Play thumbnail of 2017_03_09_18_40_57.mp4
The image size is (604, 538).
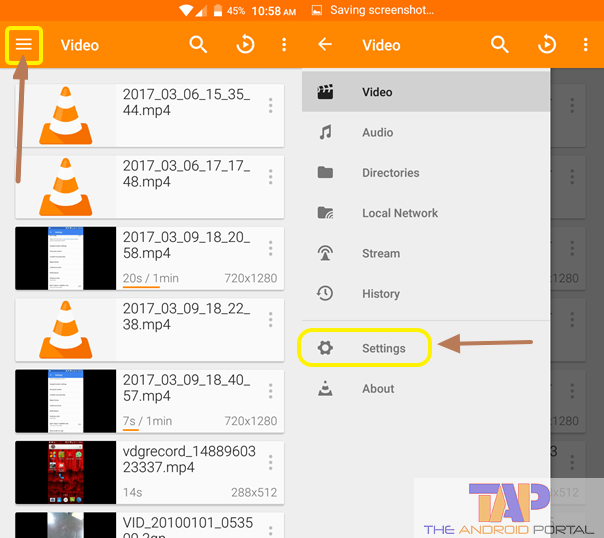65,401
